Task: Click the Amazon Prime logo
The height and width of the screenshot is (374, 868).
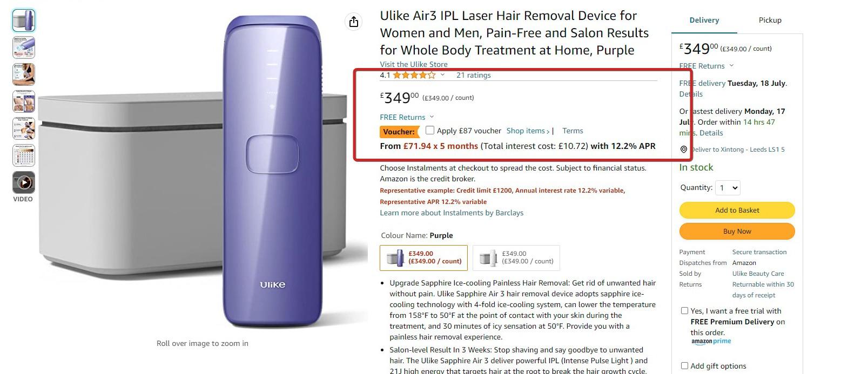Action: pos(711,342)
